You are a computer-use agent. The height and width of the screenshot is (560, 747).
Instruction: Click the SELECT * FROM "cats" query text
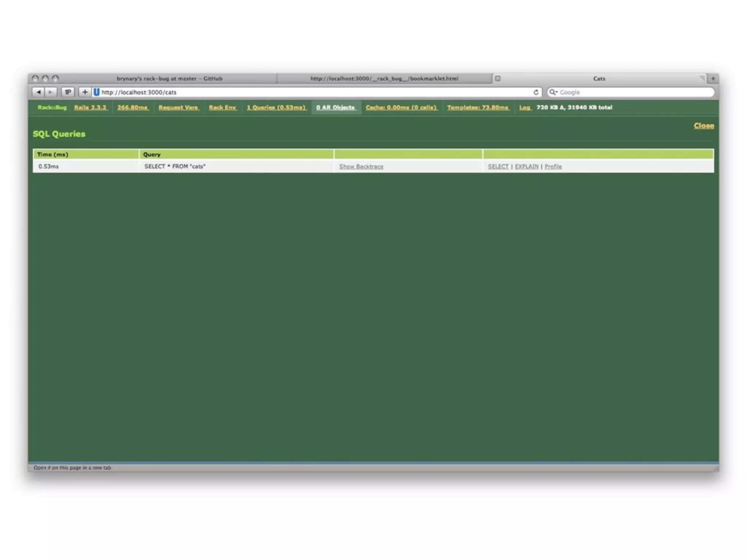click(175, 167)
